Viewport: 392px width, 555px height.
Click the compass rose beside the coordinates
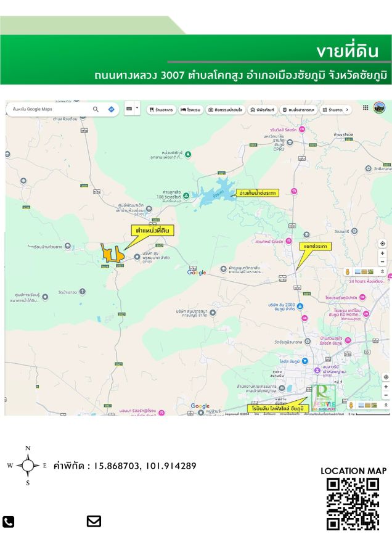click(x=28, y=466)
